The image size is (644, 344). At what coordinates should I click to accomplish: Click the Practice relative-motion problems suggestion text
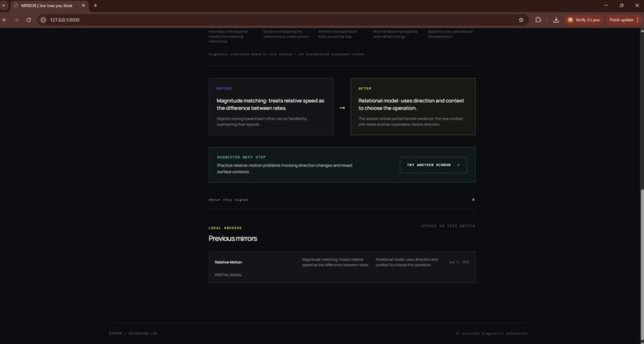(284, 168)
